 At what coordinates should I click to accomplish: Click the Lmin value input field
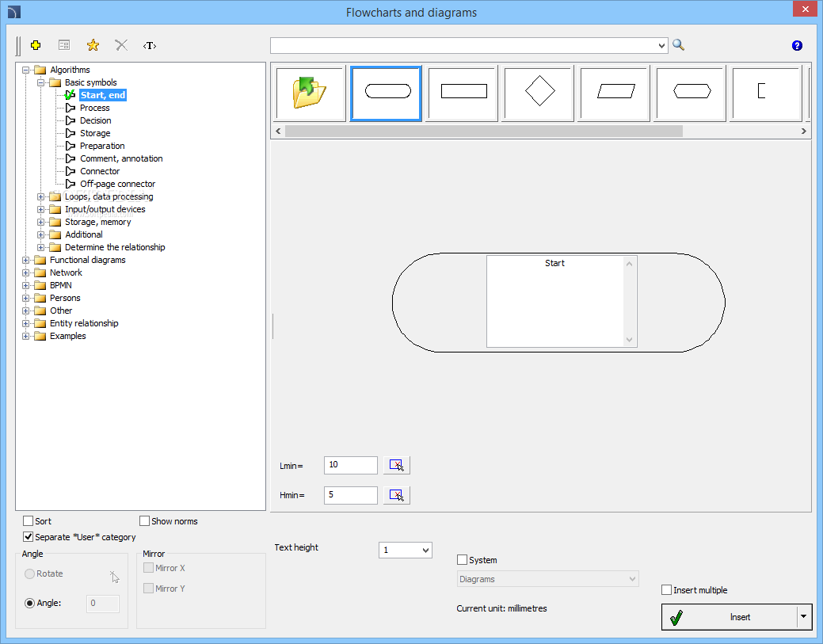click(351, 466)
